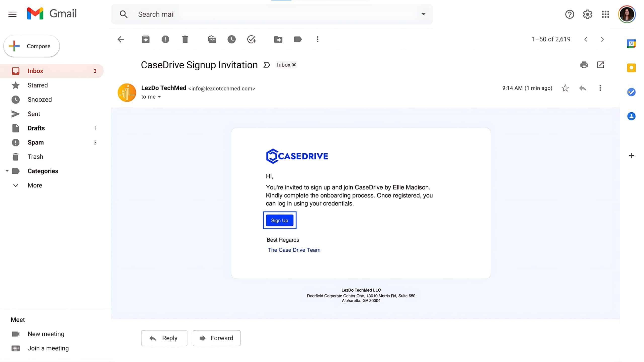Go to the newer message arrow
Viewport: 644px width, 362px height.
(586, 39)
